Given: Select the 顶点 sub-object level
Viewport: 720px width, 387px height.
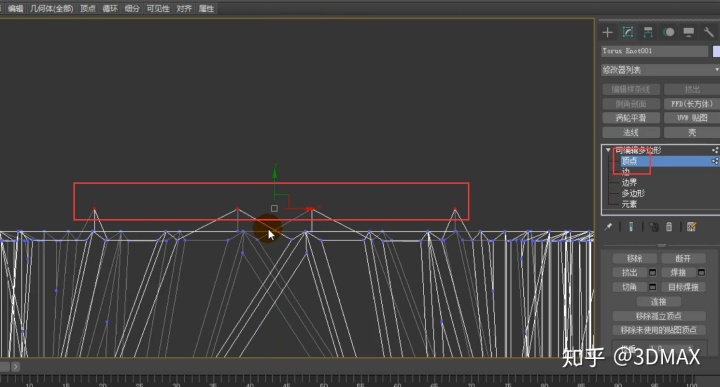Looking at the screenshot, I should pos(629,161).
